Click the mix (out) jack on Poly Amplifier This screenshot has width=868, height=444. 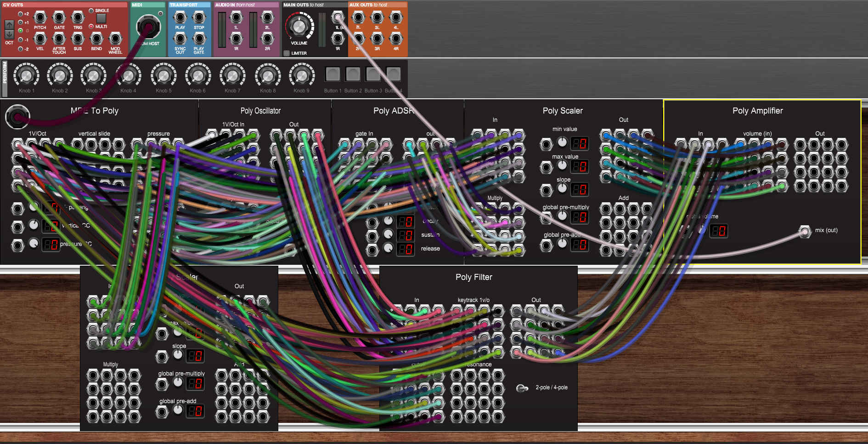tap(805, 231)
